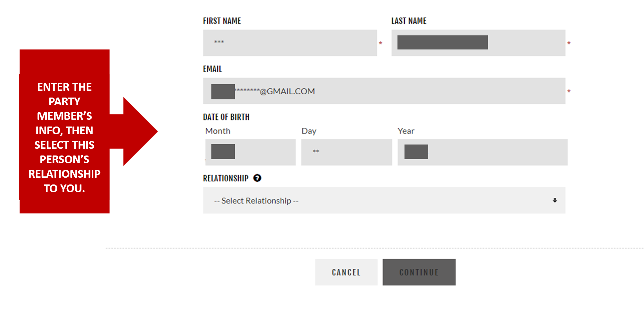Viewport: 644px width, 310px height.
Task: Click the First Name label
Action: pos(222,21)
